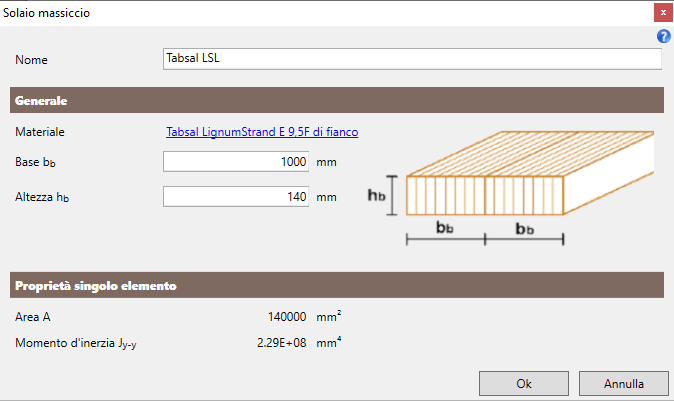
Task: Click the Materiale label
Action: click(x=40, y=132)
